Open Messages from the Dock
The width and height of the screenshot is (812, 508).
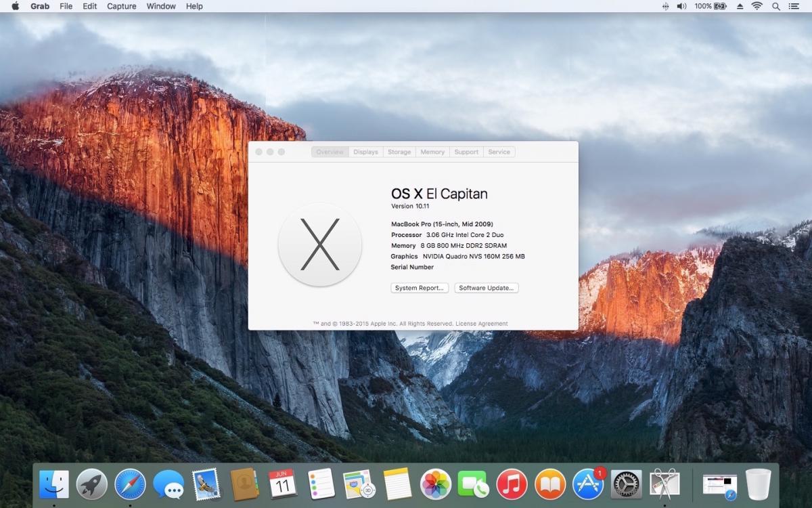(x=168, y=484)
